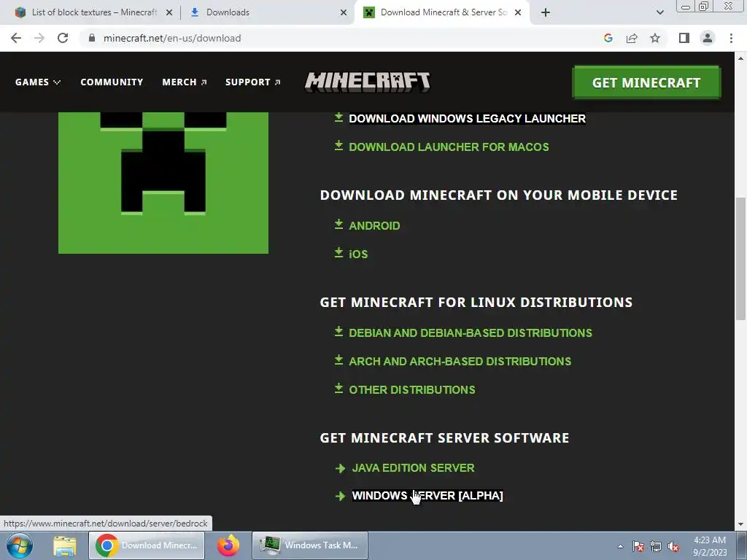Click the muted volume tray icon

click(x=673, y=547)
